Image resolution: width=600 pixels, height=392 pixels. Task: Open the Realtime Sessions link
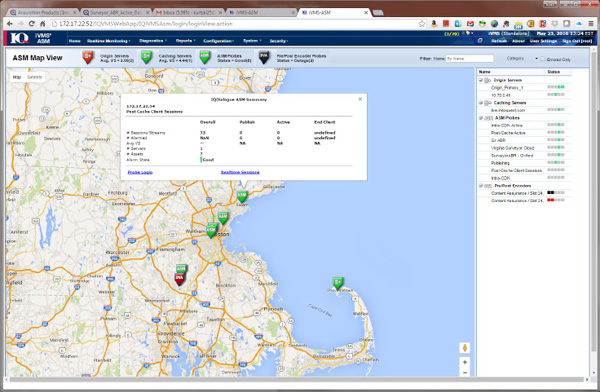[x=240, y=172]
